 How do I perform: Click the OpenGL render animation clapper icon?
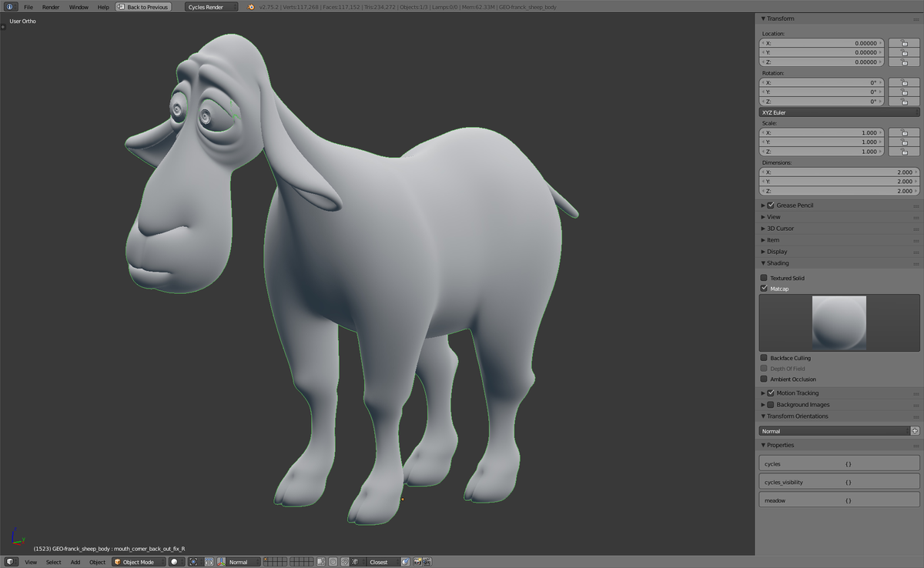tap(426, 562)
